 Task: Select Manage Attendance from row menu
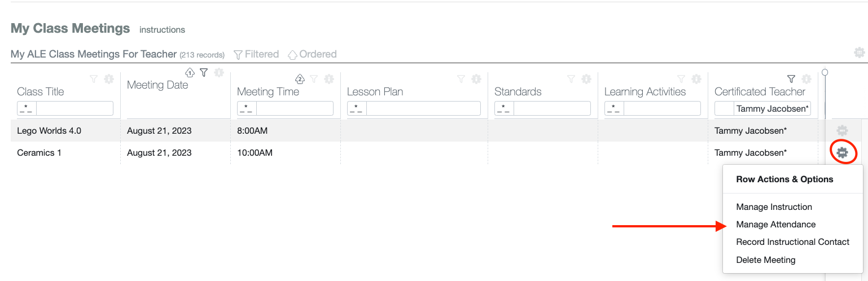775,225
